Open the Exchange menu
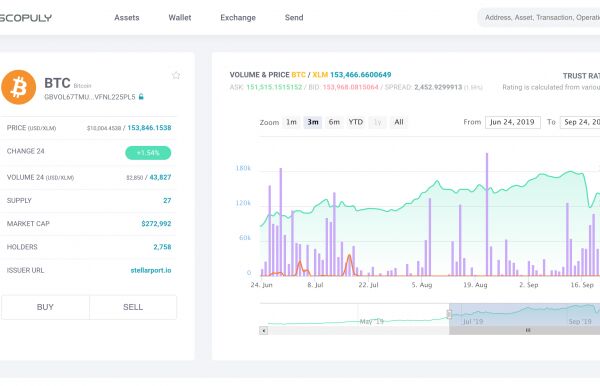This screenshot has width=600, height=386. [238, 18]
